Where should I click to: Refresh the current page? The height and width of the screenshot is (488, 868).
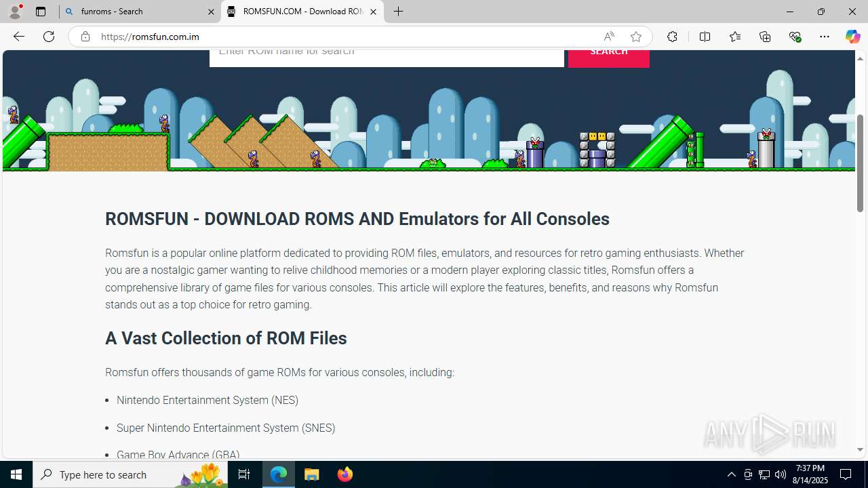(x=49, y=37)
